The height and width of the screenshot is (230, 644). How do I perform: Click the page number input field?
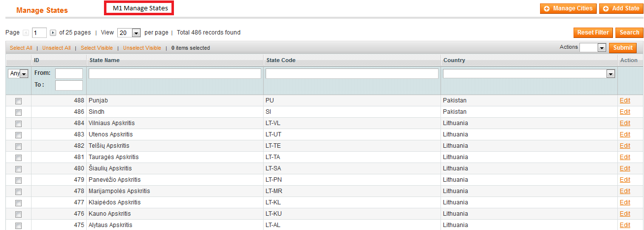[39, 33]
